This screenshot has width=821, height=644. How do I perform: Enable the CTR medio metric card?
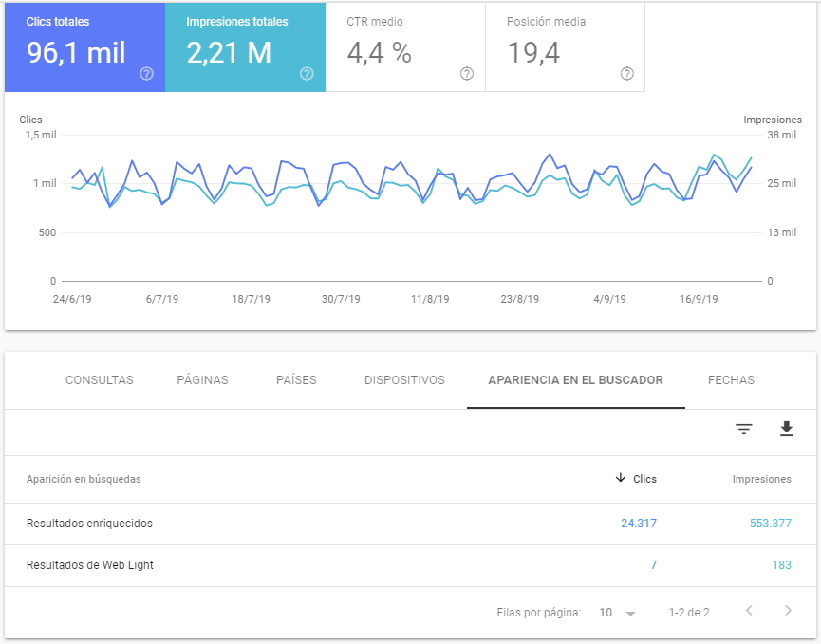coord(405,47)
